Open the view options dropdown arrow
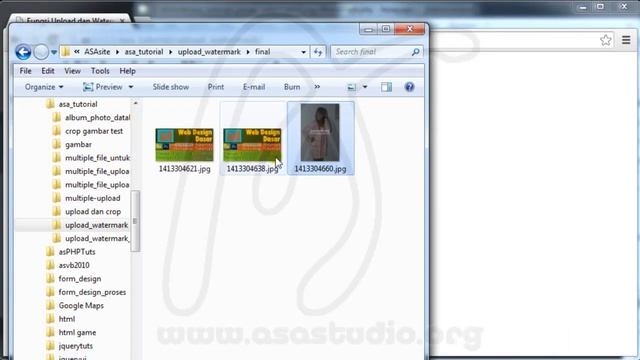The width and height of the screenshot is (640, 360). [365, 87]
